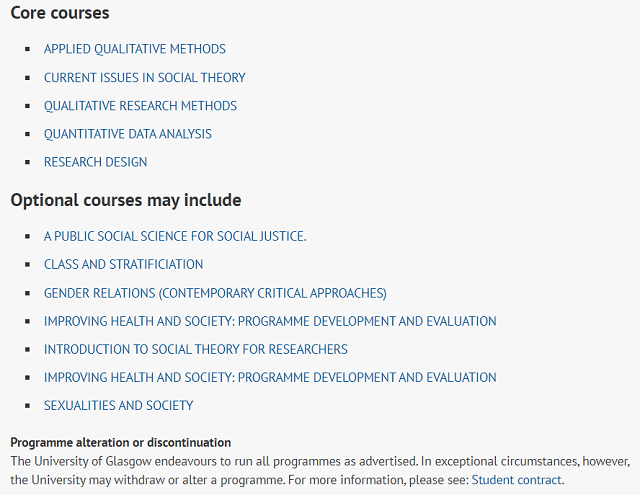Viewport: 640px width, 495px height.
Task: Click the University of Glasgow paragraph text
Action: pyautogui.click(x=320, y=471)
